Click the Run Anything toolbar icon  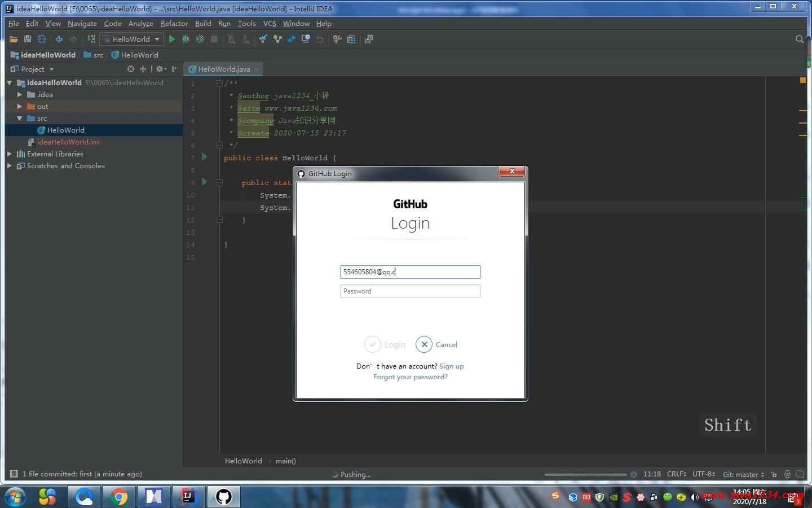click(369, 39)
